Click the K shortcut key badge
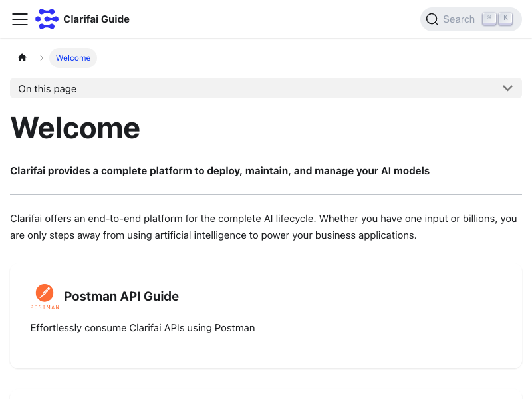This screenshot has width=532, height=399. (505, 19)
